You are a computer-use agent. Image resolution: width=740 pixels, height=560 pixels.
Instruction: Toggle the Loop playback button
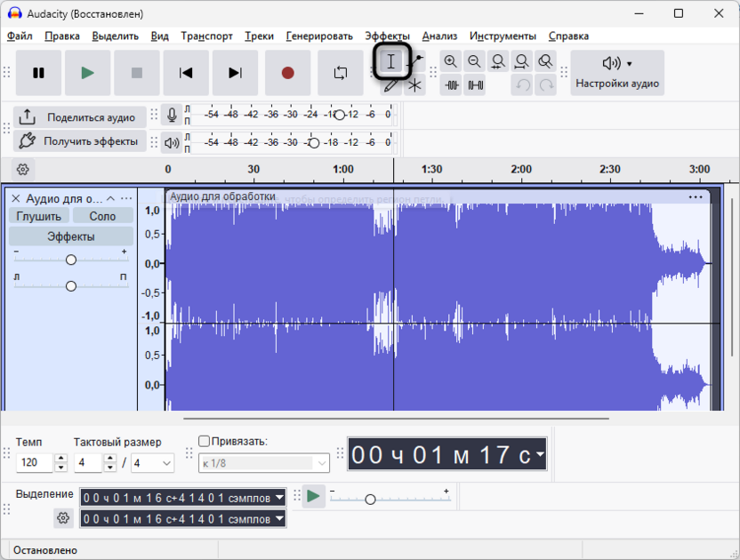341,73
